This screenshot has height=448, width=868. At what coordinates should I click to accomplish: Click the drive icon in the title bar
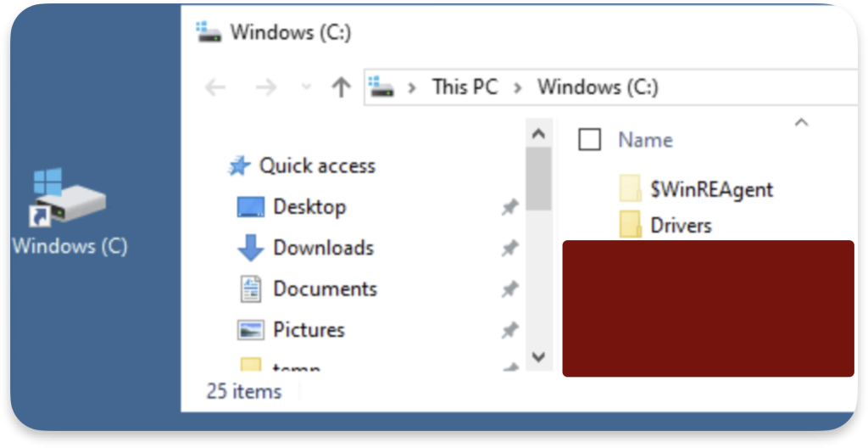tap(209, 33)
